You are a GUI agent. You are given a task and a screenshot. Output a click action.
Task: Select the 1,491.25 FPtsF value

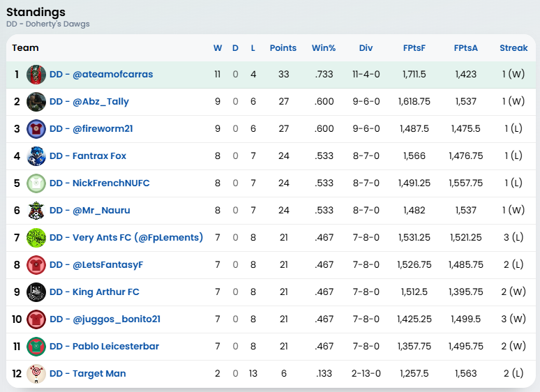click(414, 183)
